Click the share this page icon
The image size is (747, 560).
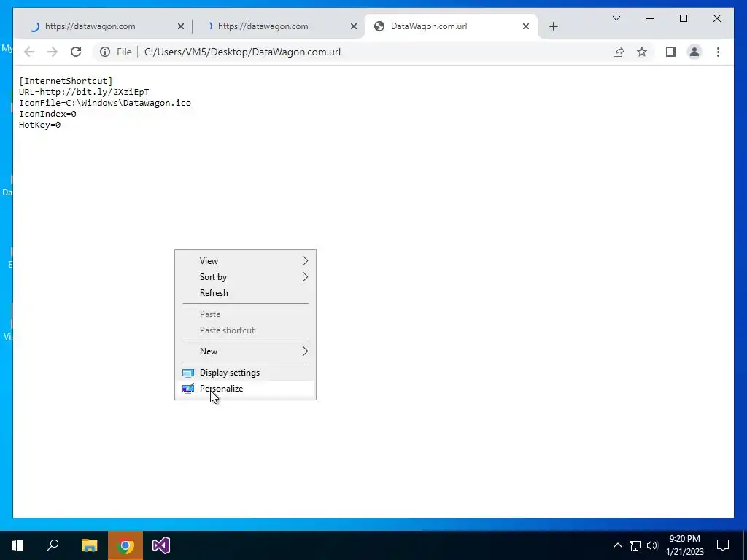[619, 52]
